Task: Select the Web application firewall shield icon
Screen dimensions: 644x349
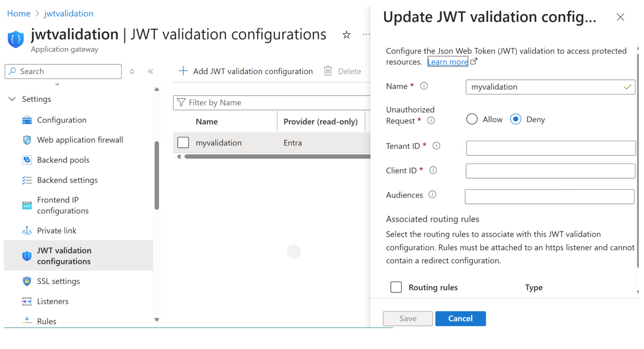Action: click(27, 139)
